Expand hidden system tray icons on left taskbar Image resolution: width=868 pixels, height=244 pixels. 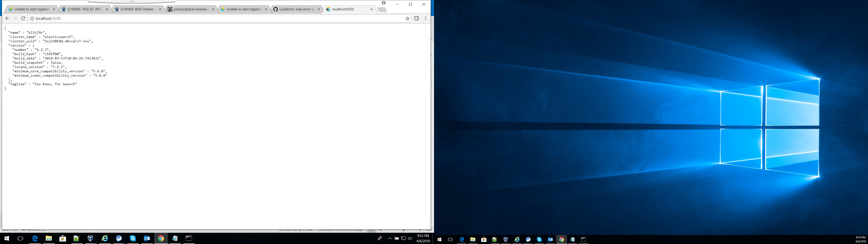390,238
